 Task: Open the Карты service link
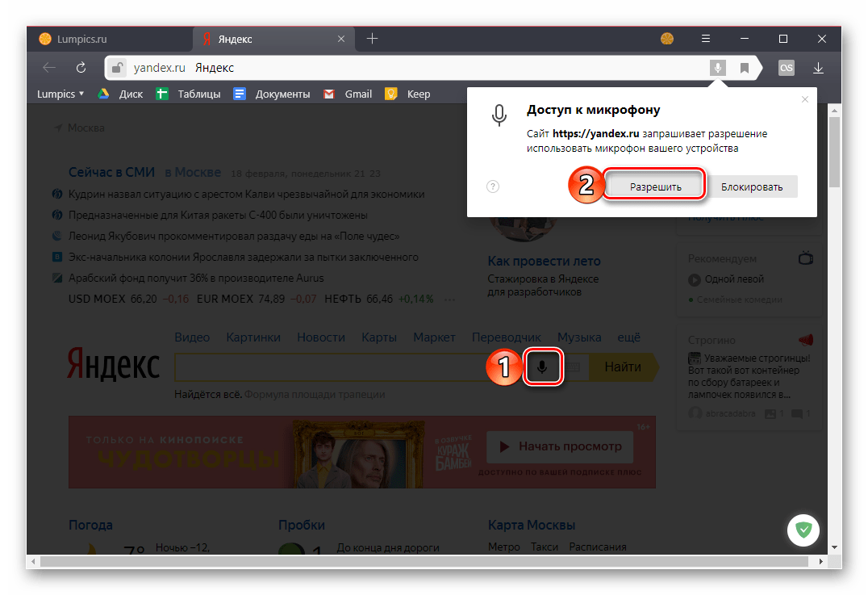tap(378, 337)
